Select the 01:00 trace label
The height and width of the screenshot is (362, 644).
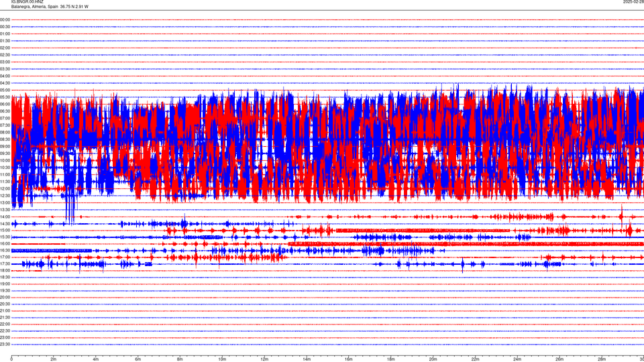point(5,34)
